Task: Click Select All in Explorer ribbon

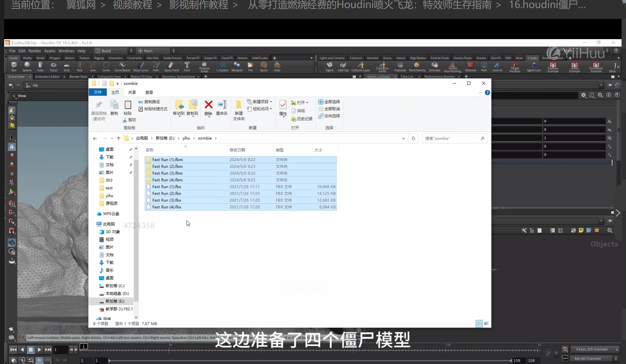Action: coord(329,102)
